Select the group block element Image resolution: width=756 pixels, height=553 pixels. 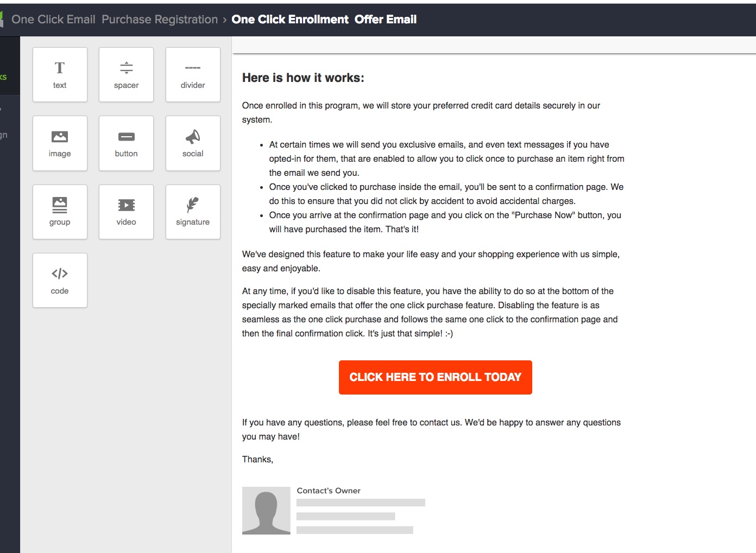click(60, 212)
